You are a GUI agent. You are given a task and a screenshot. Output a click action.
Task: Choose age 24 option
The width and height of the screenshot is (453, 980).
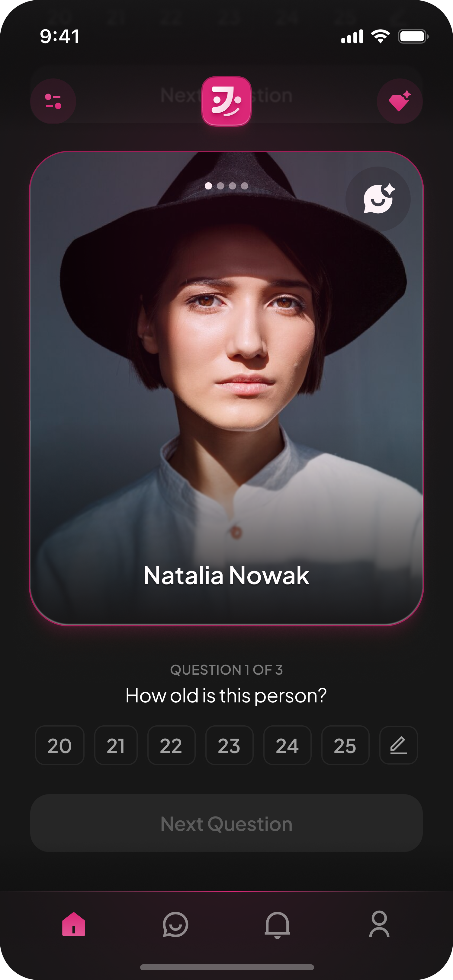(x=288, y=745)
